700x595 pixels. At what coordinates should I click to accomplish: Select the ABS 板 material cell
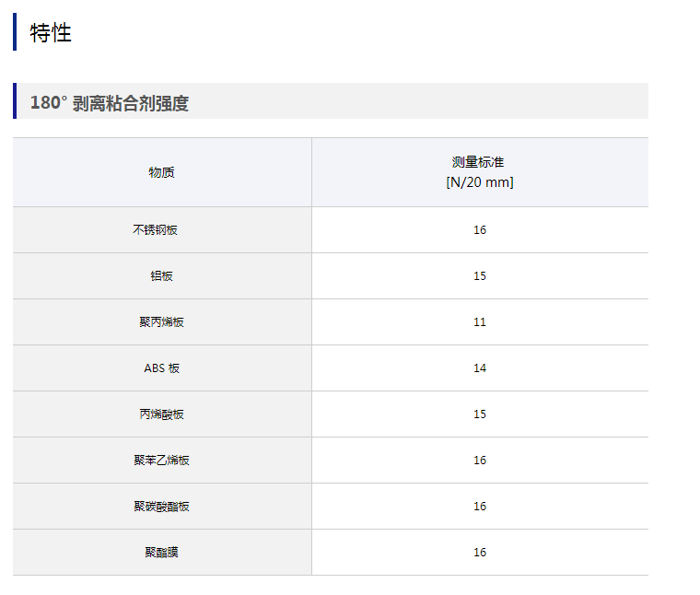click(162, 367)
